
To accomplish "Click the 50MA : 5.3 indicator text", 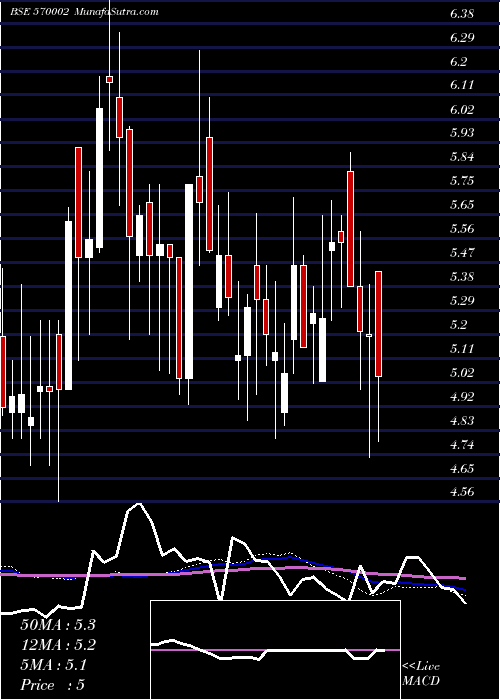I will (x=58, y=625).
